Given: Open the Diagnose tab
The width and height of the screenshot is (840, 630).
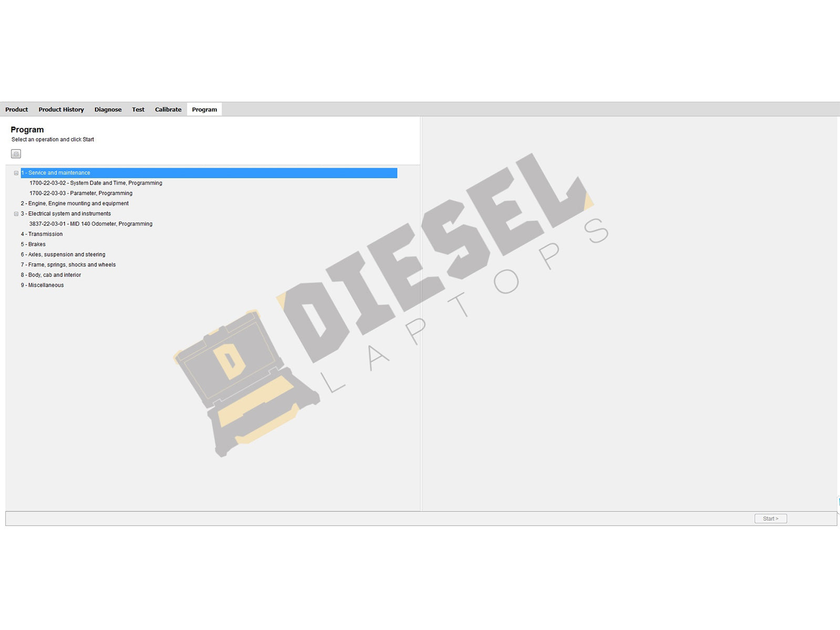Looking at the screenshot, I should click(x=108, y=110).
